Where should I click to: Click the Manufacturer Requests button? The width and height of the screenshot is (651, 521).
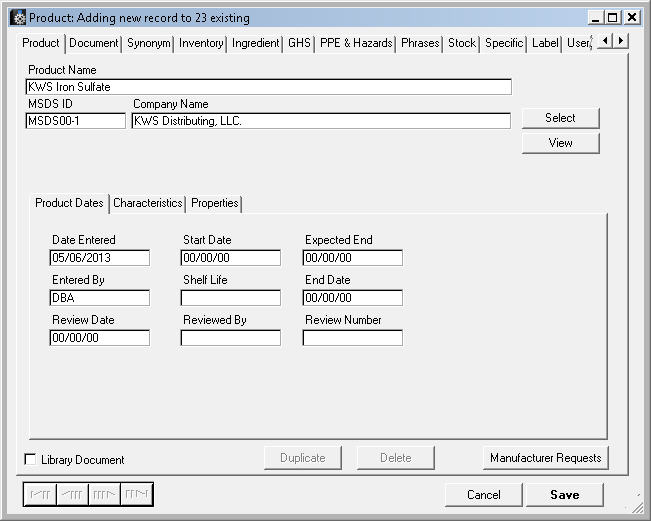pyautogui.click(x=546, y=457)
